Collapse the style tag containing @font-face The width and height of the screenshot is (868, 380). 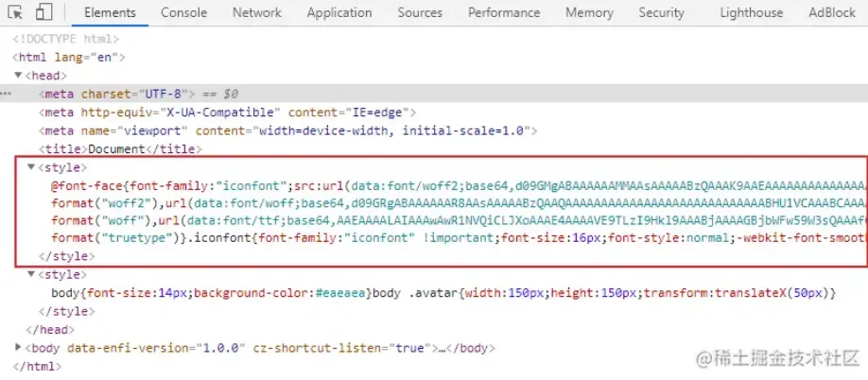pos(31,167)
